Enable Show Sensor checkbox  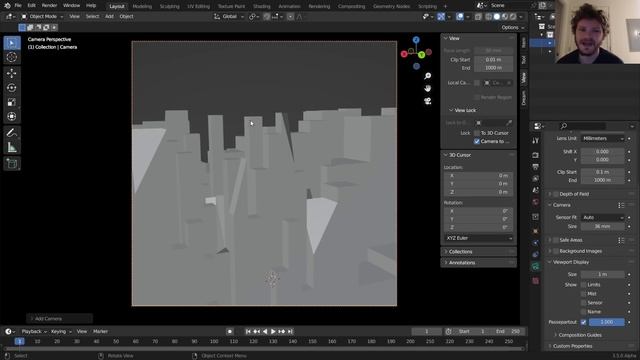click(584, 302)
